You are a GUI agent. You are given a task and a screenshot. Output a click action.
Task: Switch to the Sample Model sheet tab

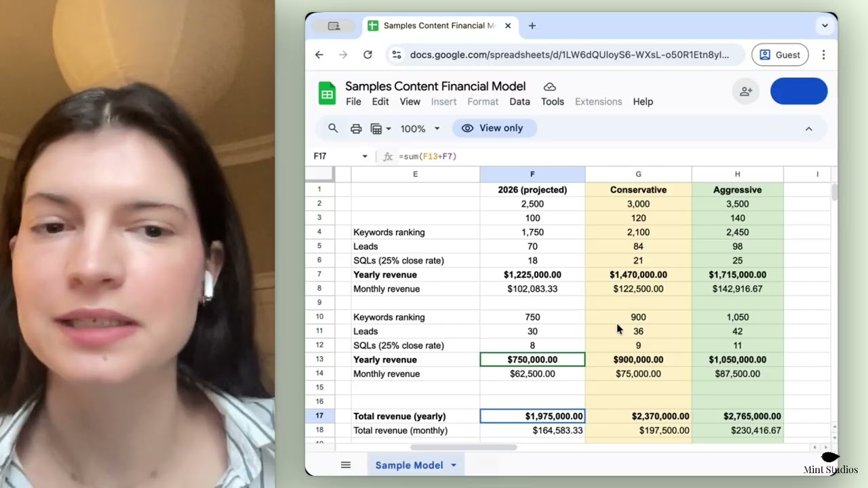coord(409,465)
